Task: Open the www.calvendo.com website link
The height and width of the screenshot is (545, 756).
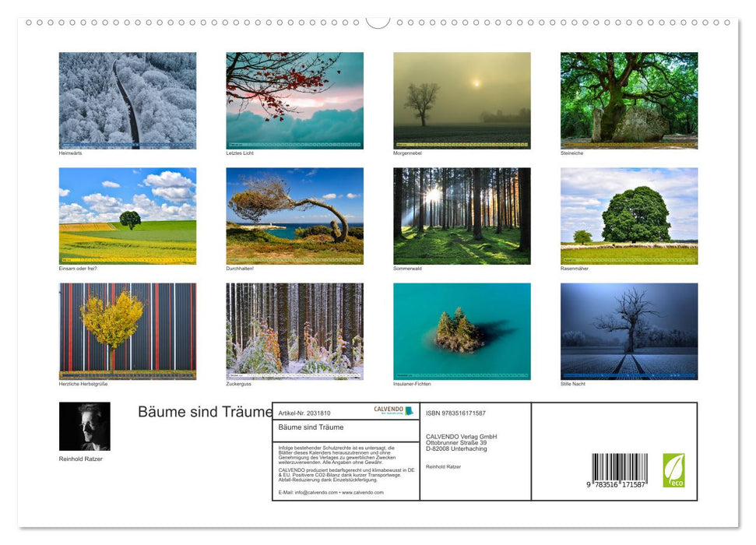Action: (361, 491)
